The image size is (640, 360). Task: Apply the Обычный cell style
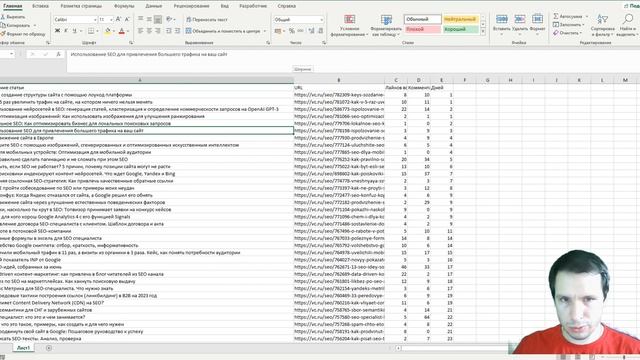coord(422,19)
